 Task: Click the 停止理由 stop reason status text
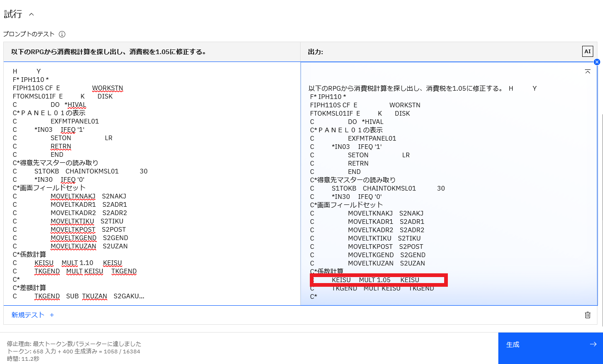pos(74,344)
